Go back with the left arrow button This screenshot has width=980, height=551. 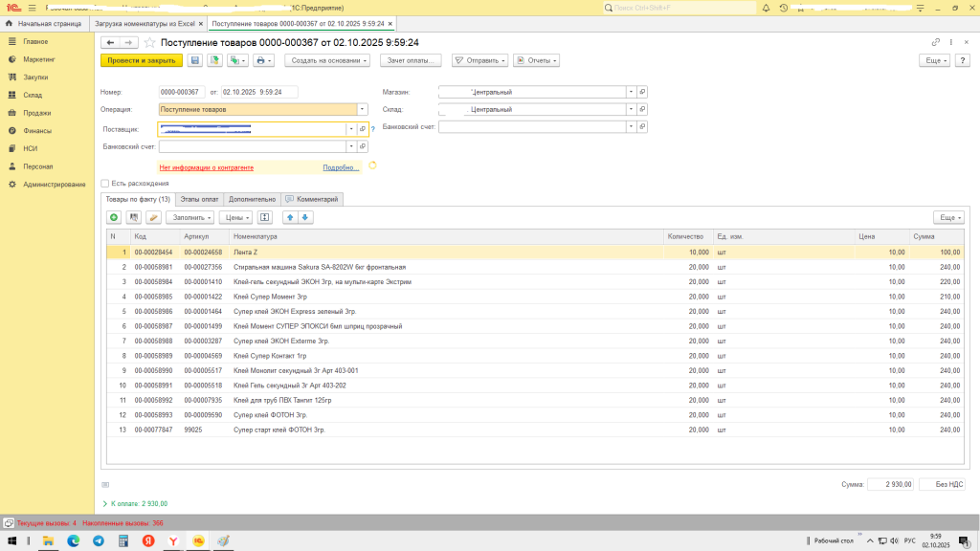(x=111, y=42)
